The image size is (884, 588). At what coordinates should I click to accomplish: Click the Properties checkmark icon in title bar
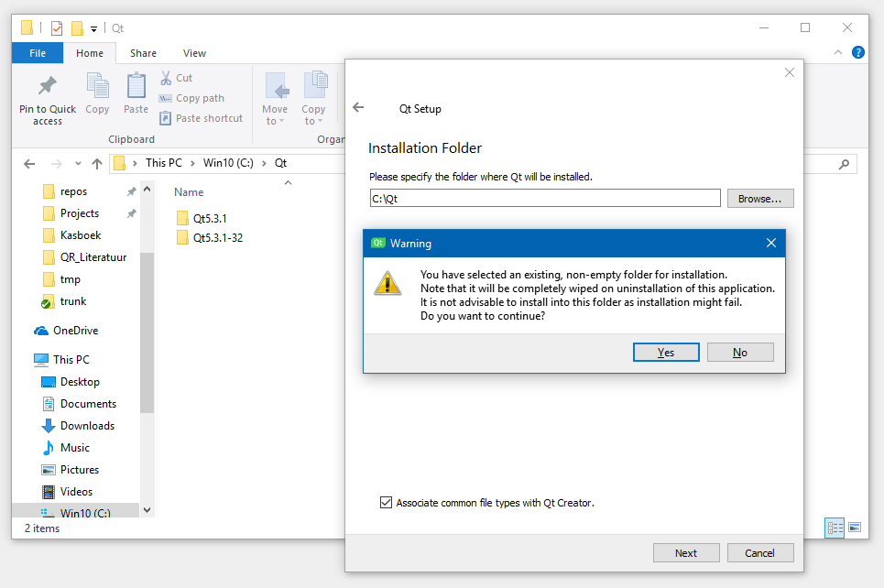coord(57,27)
